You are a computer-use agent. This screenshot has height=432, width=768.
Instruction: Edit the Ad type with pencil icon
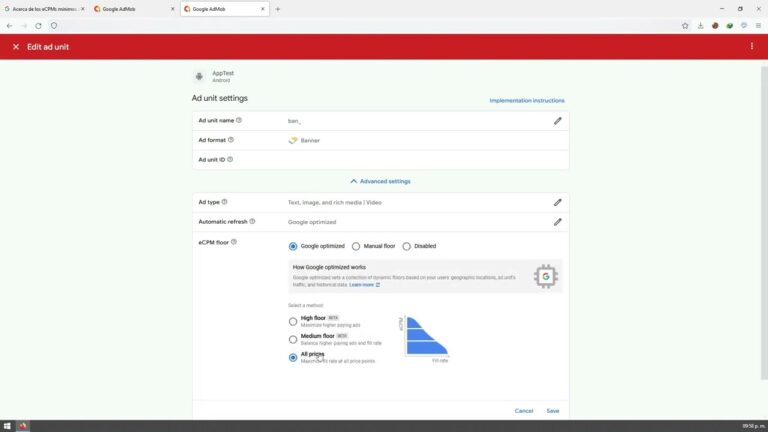(x=557, y=202)
